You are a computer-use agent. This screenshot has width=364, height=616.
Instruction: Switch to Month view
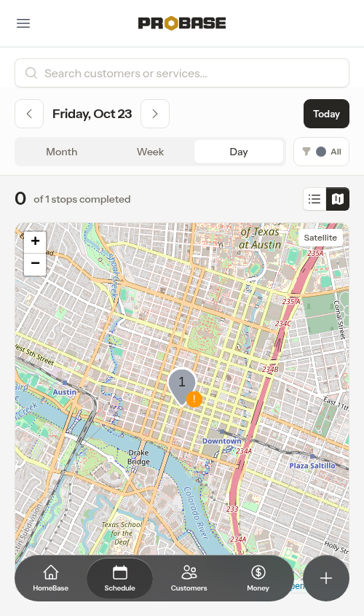[62, 152]
